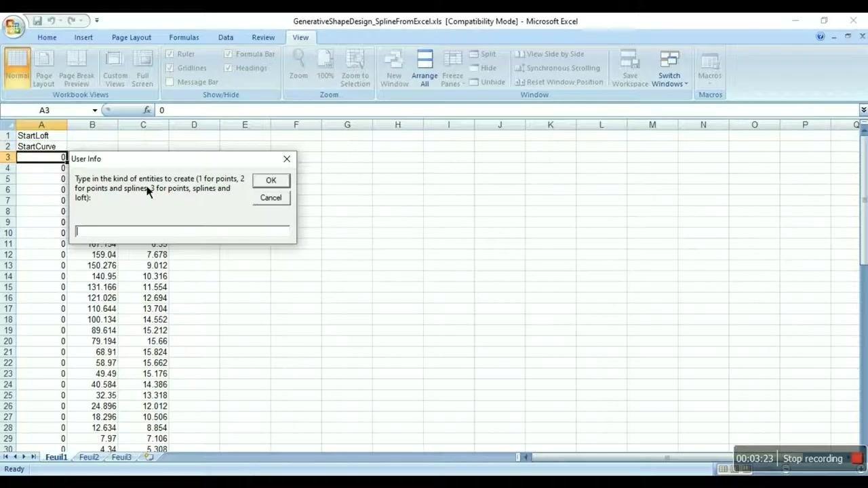Click the User Info text input field
The image size is (868, 488).
(182, 232)
